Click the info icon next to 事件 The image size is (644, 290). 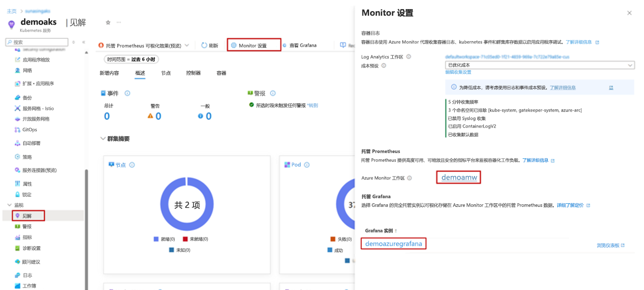pyautogui.click(x=127, y=93)
